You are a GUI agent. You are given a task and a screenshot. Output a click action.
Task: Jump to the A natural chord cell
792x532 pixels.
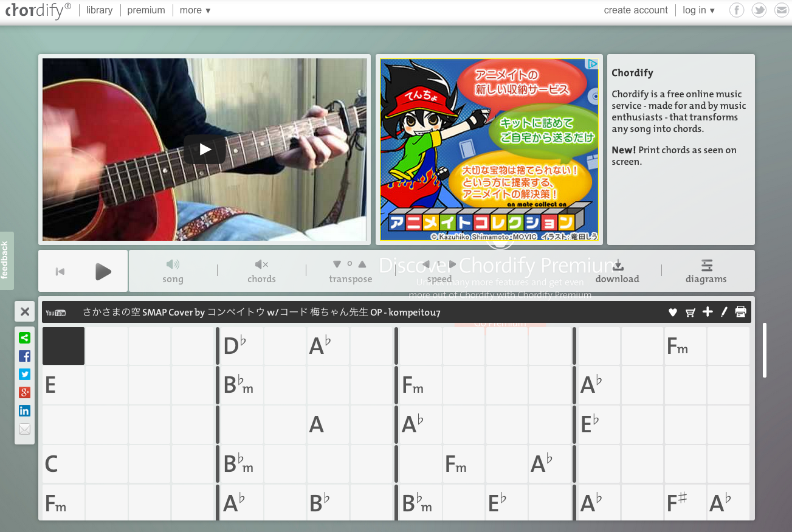click(327, 424)
